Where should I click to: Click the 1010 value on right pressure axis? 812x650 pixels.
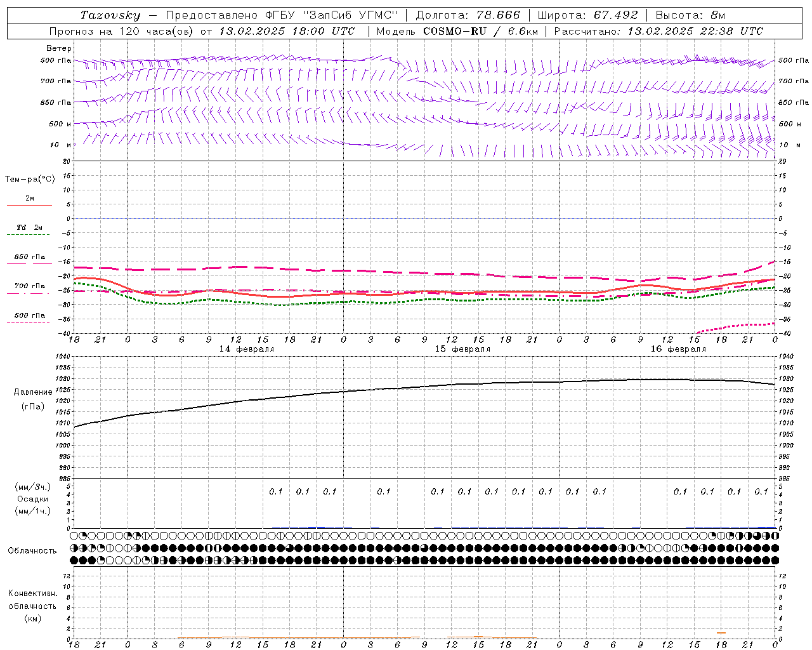point(785,423)
